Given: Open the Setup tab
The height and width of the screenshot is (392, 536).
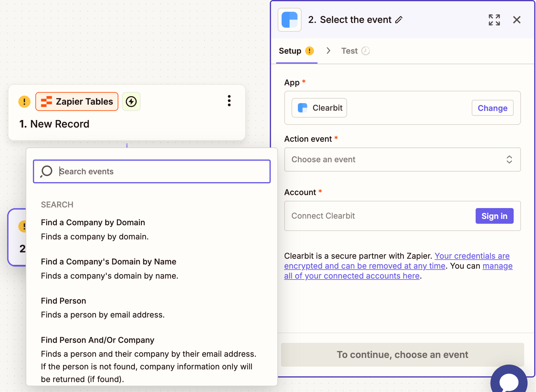Looking at the screenshot, I should pyautogui.click(x=296, y=51).
